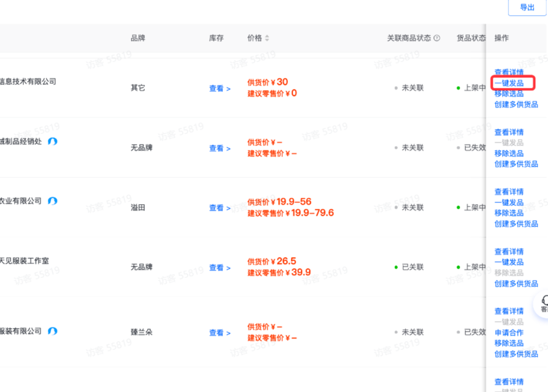
Task: Expand 查看 stock for 天见服装工作室
Action: pyautogui.click(x=216, y=267)
